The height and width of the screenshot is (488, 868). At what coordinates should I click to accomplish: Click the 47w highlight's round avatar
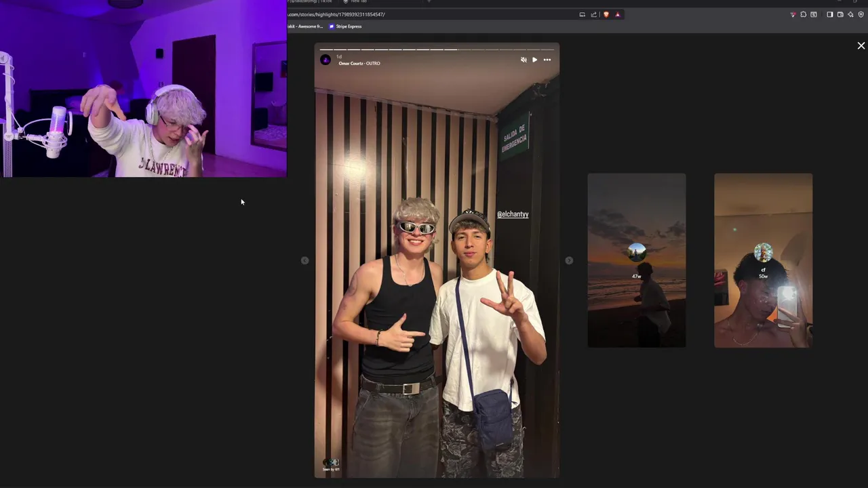[637, 252]
